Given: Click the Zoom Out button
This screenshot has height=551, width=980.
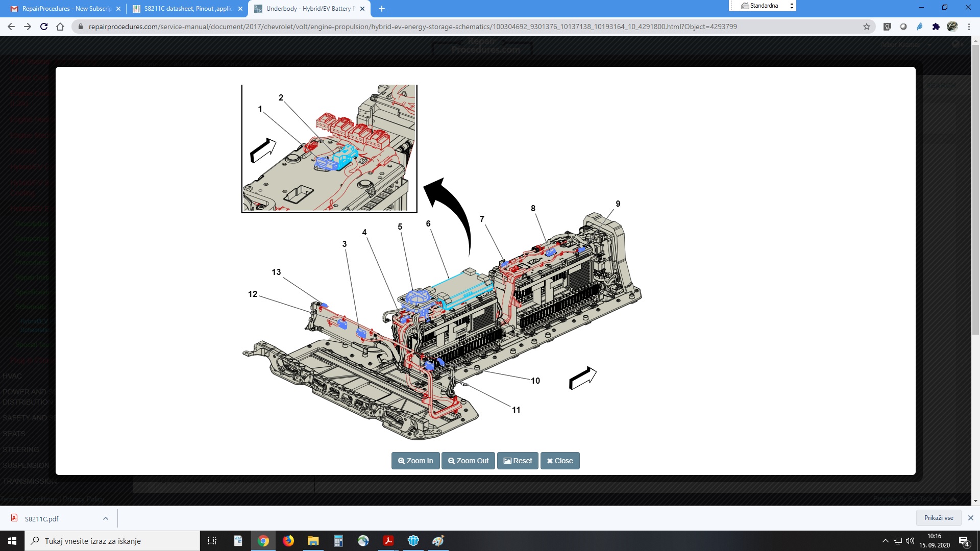Looking at the screenshot, I should 468,461.
